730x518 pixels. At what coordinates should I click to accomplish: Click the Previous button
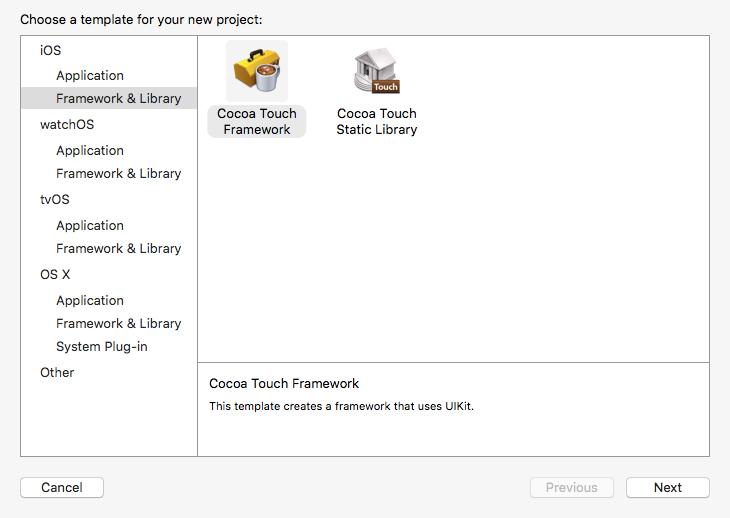tap(572, 487)
